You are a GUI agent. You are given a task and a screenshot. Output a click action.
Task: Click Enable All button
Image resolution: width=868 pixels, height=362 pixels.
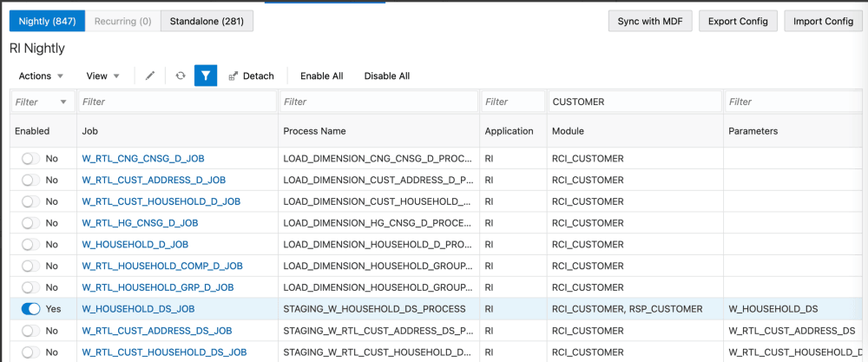(x=322, y=76)
